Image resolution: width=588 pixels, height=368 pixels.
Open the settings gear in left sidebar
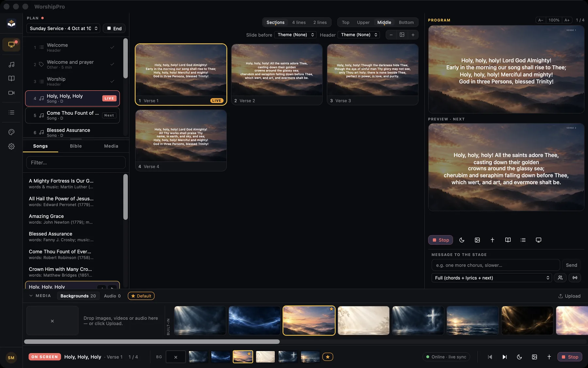[11, 146]
